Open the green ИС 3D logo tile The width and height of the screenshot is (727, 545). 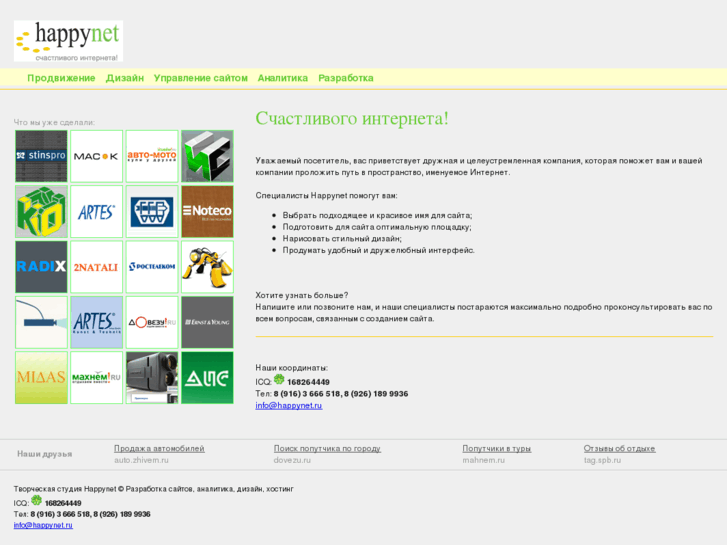pyautogui.click(x=207, y=156)
